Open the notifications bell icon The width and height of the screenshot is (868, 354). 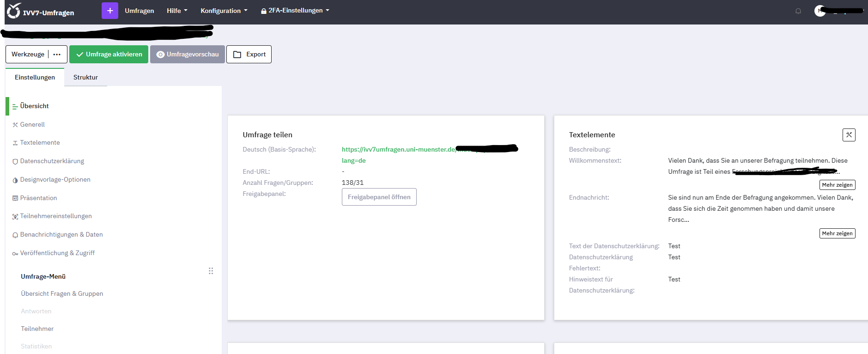coord(798,11)
